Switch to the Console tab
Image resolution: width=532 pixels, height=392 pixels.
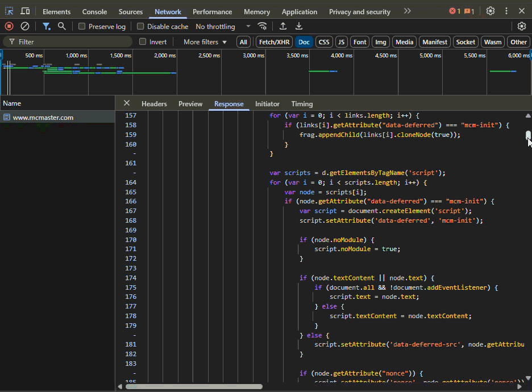(94, 12)
